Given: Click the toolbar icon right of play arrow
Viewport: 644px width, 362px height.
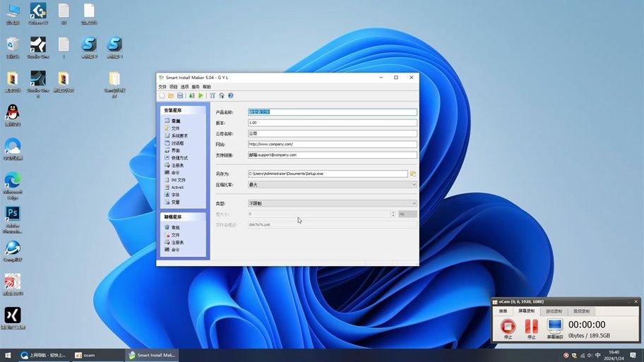Looking at the screenshot, I should point(213,96).
